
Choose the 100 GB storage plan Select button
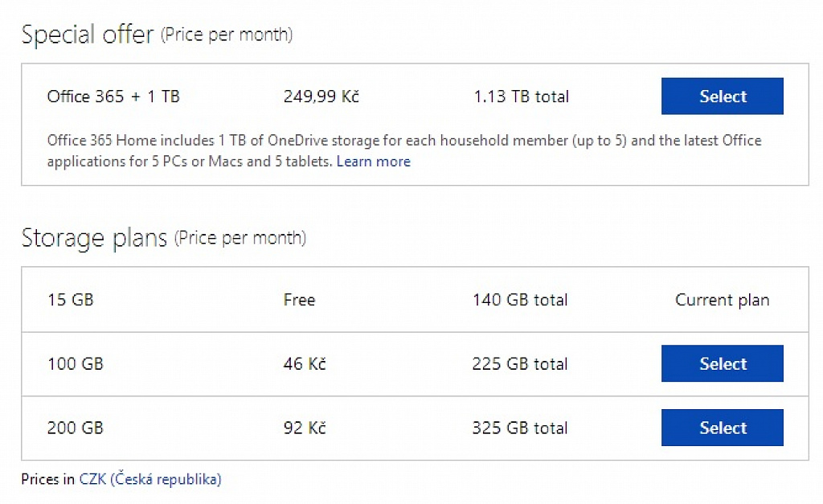pos(723,363)
